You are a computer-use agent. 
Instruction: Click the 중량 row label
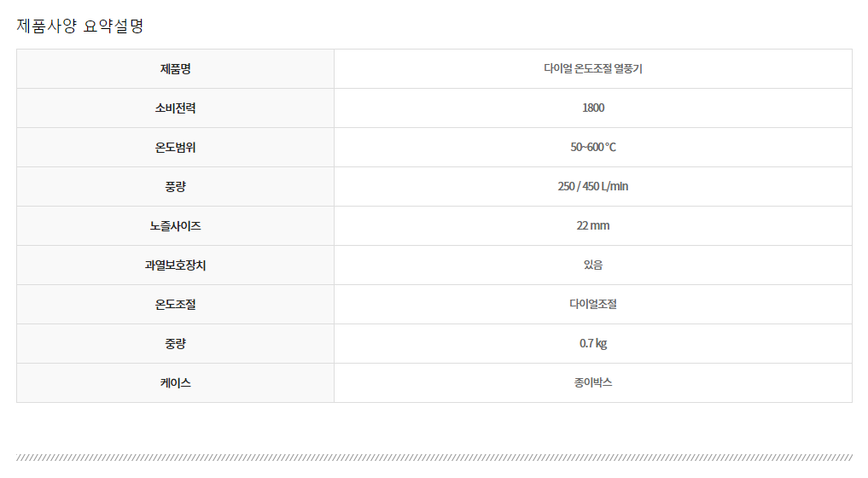pos(175,344)
